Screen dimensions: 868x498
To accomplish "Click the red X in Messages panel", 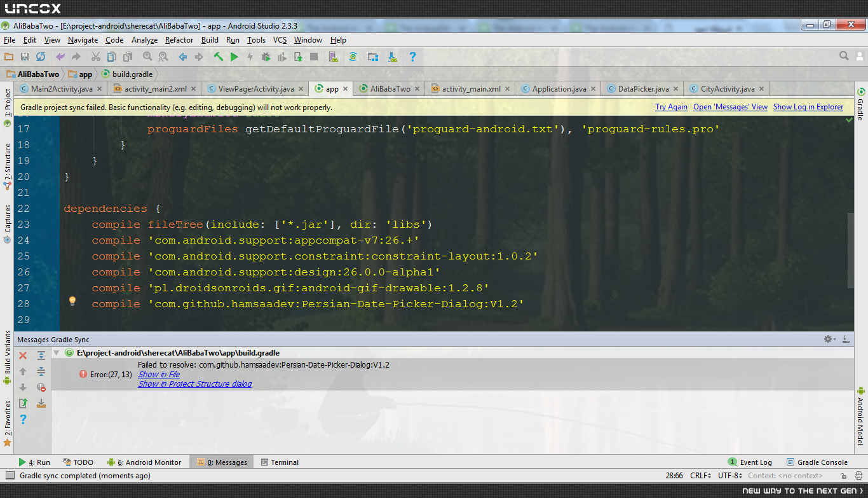I will (x=23, y=356).
